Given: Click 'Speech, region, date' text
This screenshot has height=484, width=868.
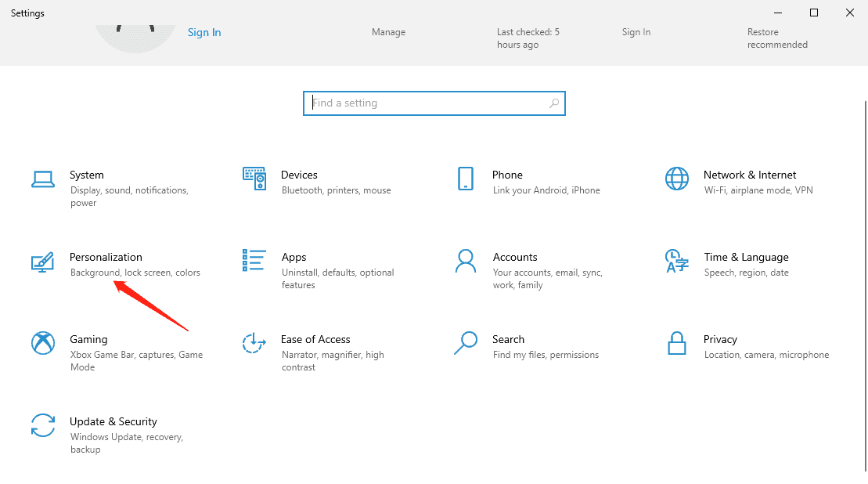Looking at the screenshot, I should point(746,273).
